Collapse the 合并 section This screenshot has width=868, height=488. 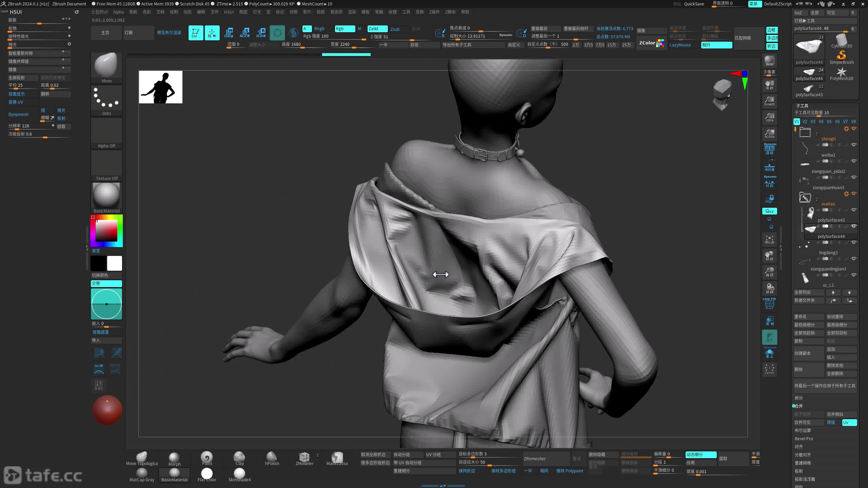pyautogui.click(x=798, y=406)
